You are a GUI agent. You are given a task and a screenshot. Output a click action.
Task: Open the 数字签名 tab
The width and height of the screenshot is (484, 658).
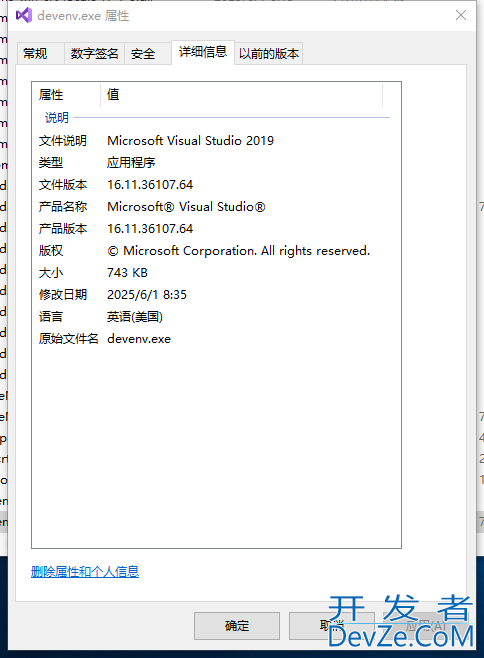tap(94, 54)
